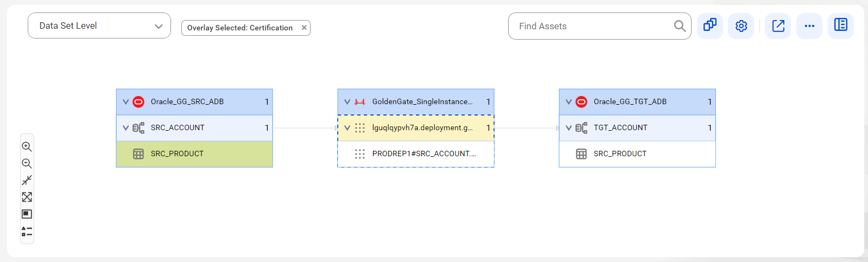
Task: Click the collapse arrows icon
Action: 27,180
